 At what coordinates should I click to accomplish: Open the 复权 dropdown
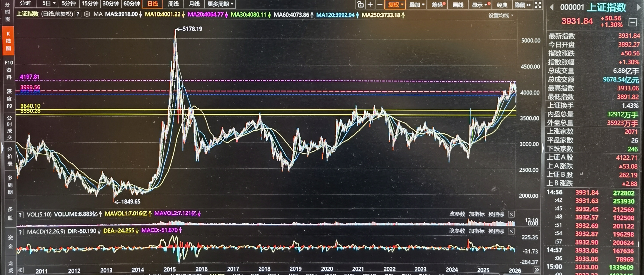tap(396, 5)
